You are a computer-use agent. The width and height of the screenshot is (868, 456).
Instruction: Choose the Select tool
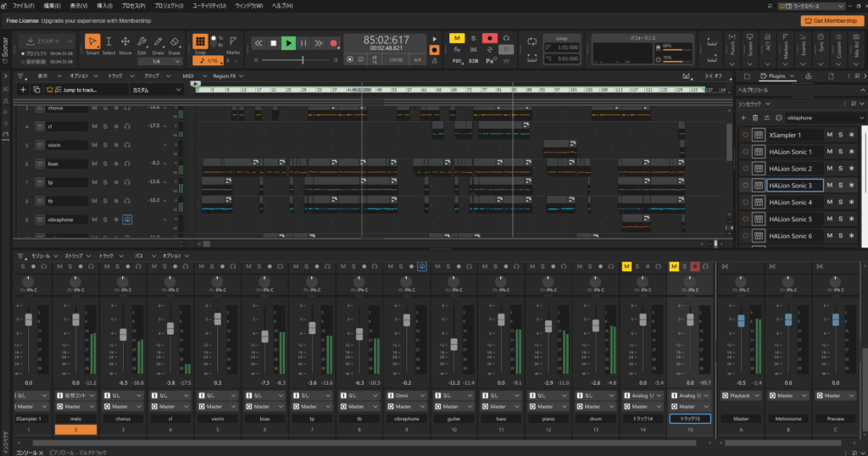tap(108, 42)
